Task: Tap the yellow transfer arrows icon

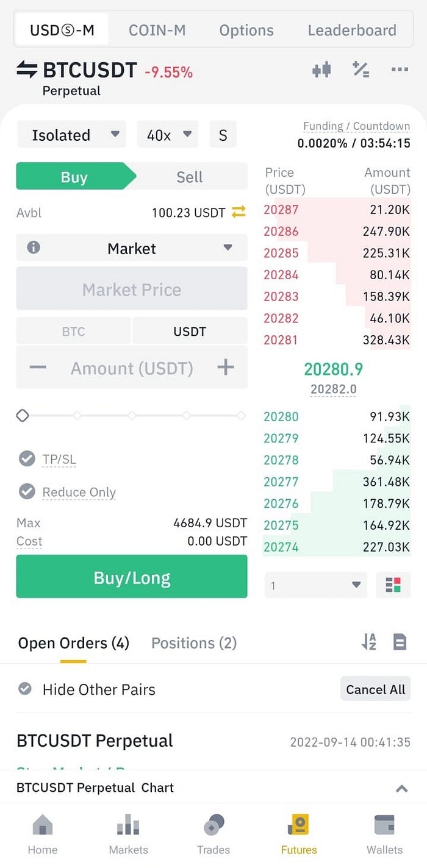Action: (x=239, y=212)
